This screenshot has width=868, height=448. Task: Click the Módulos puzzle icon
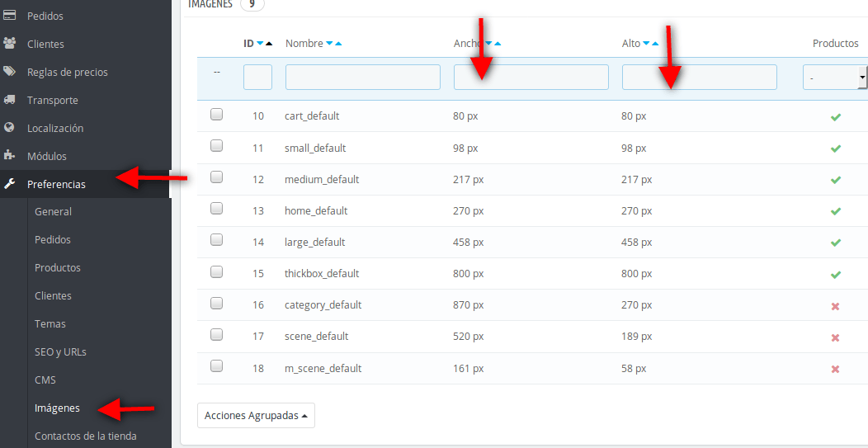[9, 156]
